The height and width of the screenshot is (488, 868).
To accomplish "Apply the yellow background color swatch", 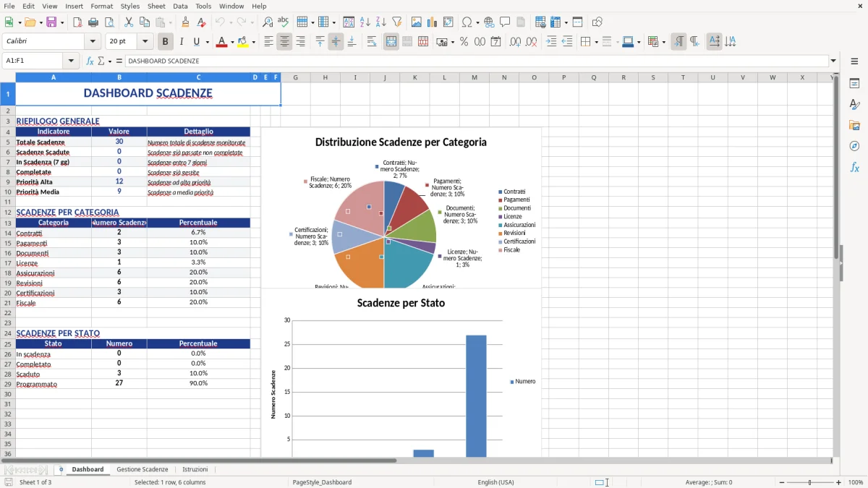I will [x=242, y=42].
